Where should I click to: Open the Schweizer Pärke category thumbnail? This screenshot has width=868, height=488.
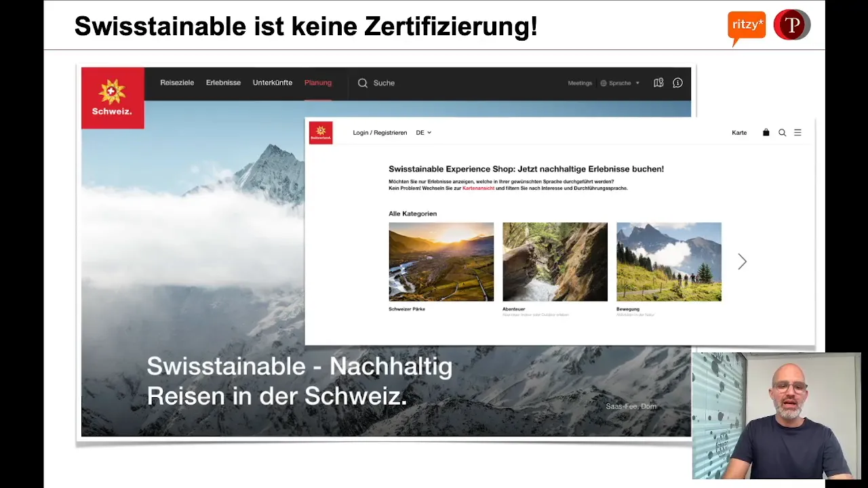(441, 262)
